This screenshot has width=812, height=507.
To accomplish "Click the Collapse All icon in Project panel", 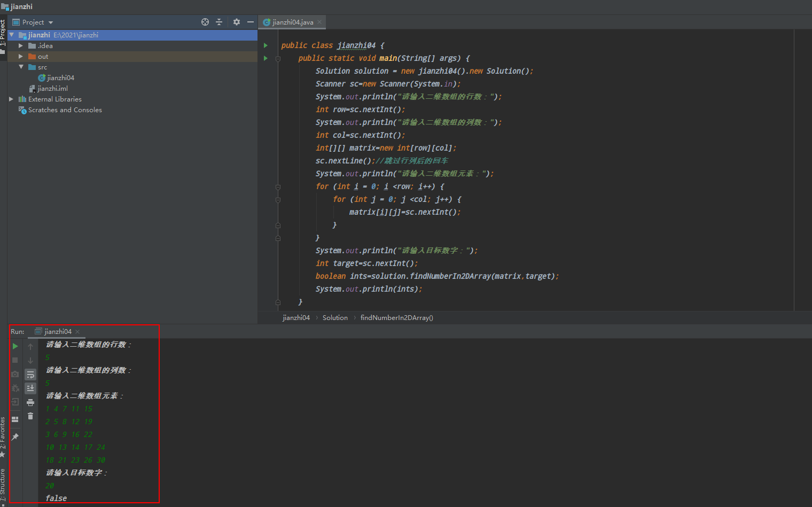I will [x=219, y=22].
